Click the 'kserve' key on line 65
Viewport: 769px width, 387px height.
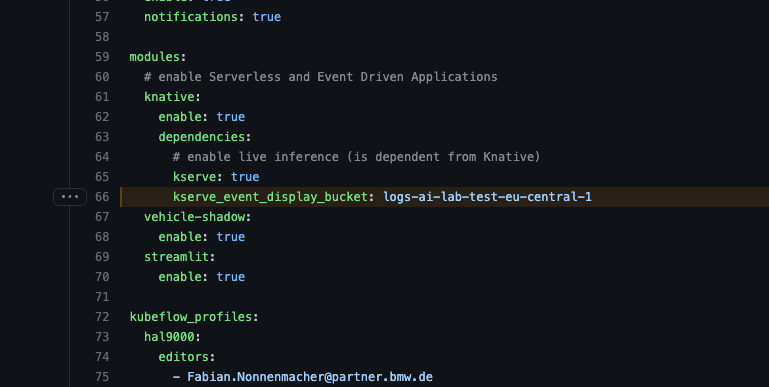(x=195, y=177)
